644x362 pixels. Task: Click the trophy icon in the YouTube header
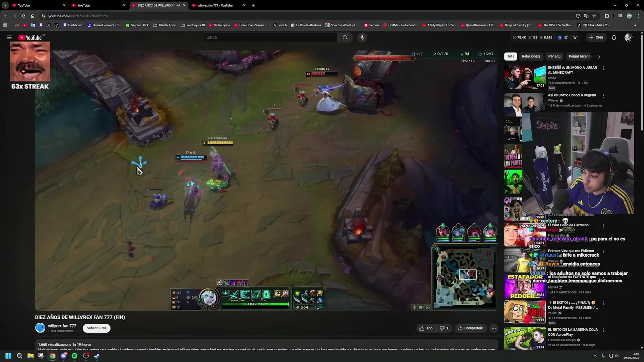[575, 37]
